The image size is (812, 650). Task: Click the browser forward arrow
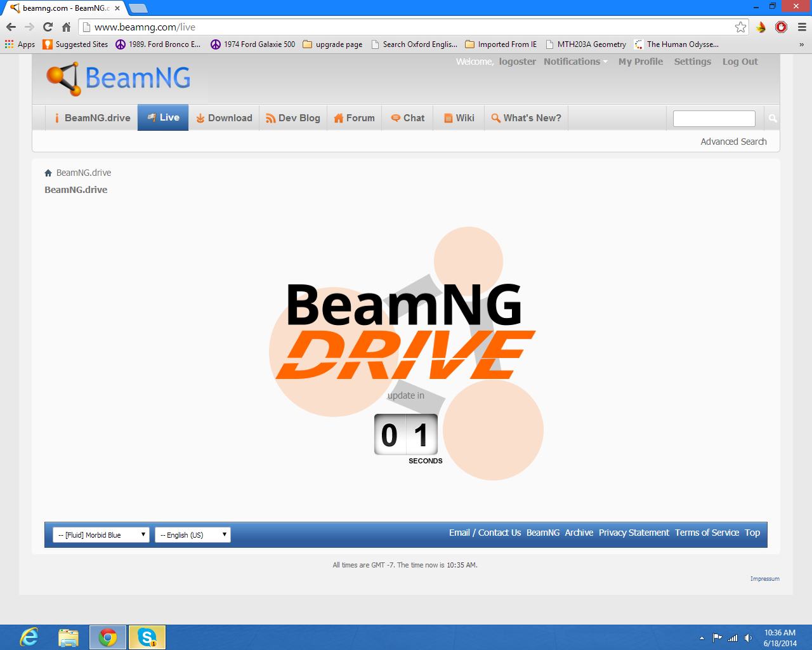click(x=29, y=27)
